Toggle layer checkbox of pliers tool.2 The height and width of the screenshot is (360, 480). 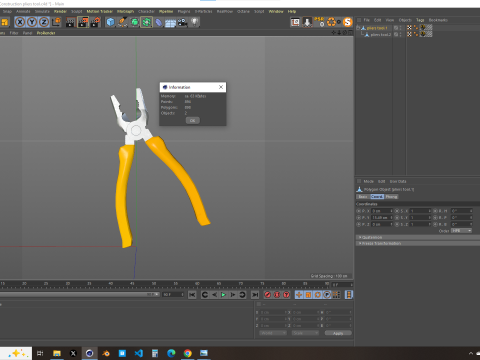pos(396,34)
